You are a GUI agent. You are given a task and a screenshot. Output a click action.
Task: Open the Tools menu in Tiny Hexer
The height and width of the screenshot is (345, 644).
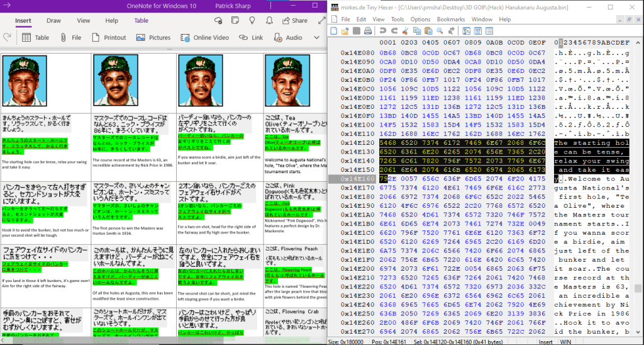(x=397, y=20)
